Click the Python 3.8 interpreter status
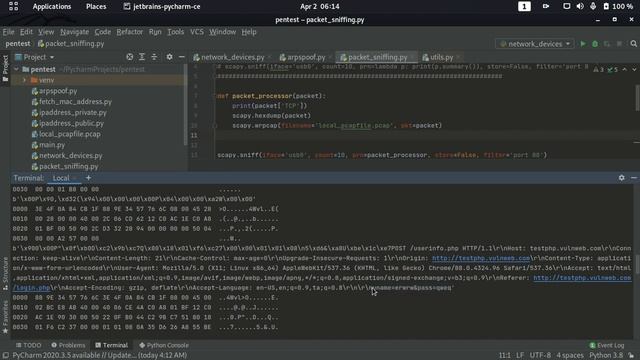 point(606,355)
